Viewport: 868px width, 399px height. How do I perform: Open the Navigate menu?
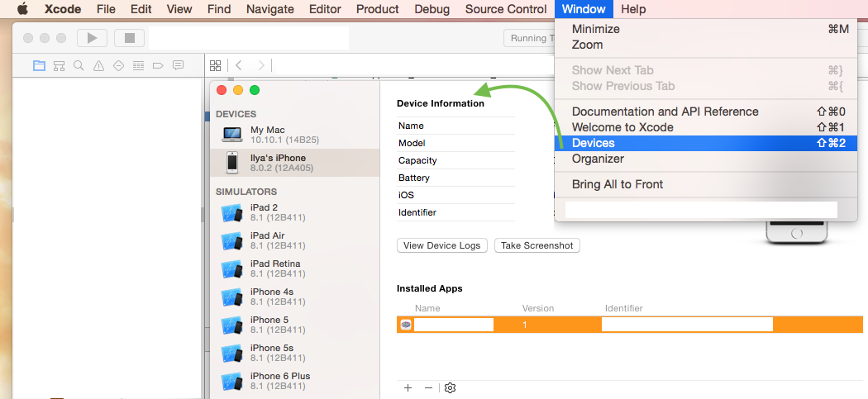tap(270, 9)
